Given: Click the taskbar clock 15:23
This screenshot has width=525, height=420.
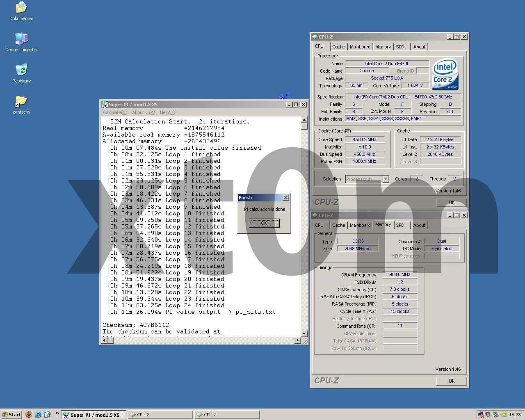Looking at the screenshot, I should pos(515,415).
